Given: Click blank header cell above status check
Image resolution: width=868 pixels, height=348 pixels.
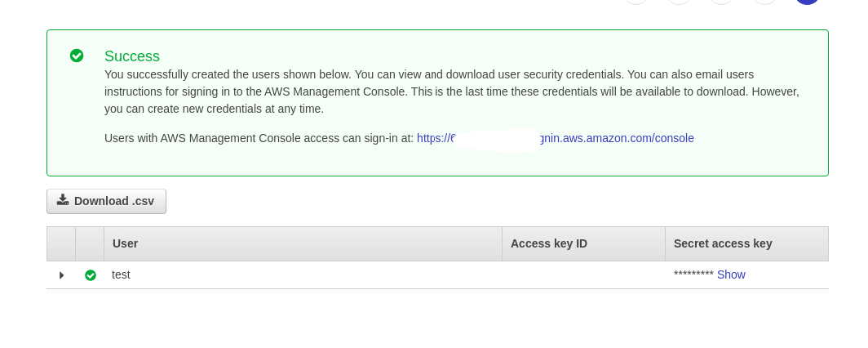Looking at the screenshot, I should pos(90,243).
